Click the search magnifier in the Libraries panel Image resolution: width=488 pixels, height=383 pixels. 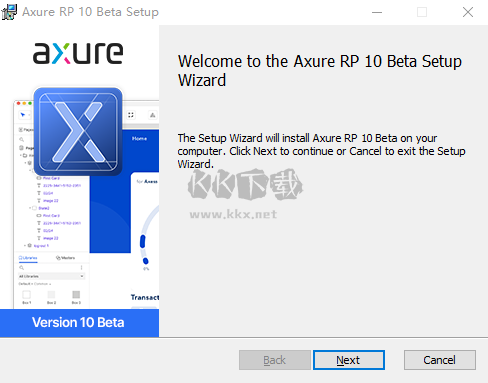22,268
